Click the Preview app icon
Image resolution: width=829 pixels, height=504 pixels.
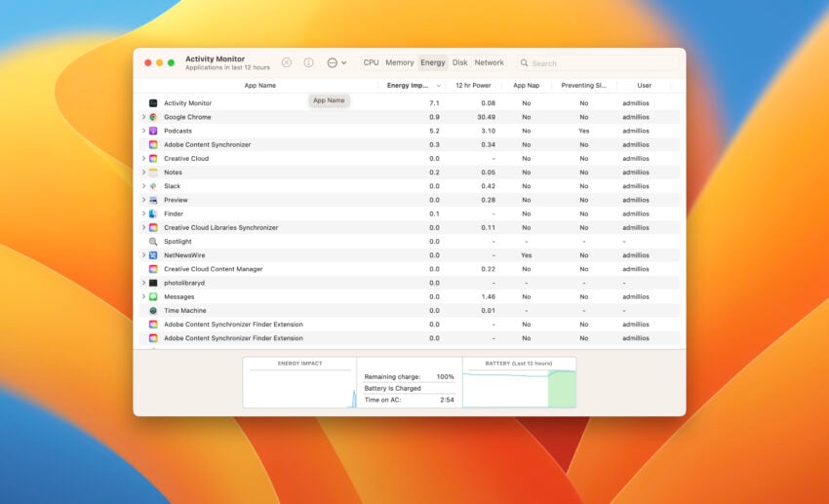pyautogui.click(x=153, y=200)
